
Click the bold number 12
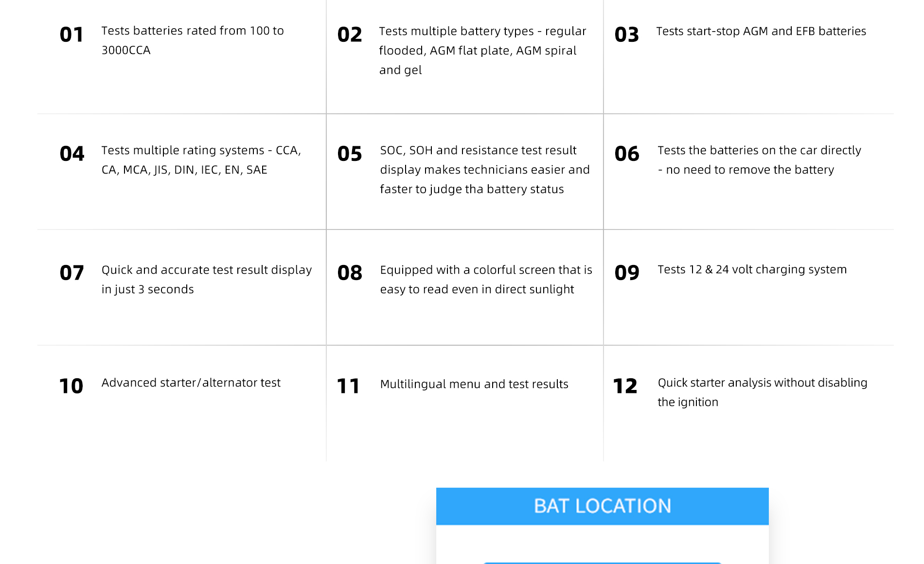coord(625,387)
